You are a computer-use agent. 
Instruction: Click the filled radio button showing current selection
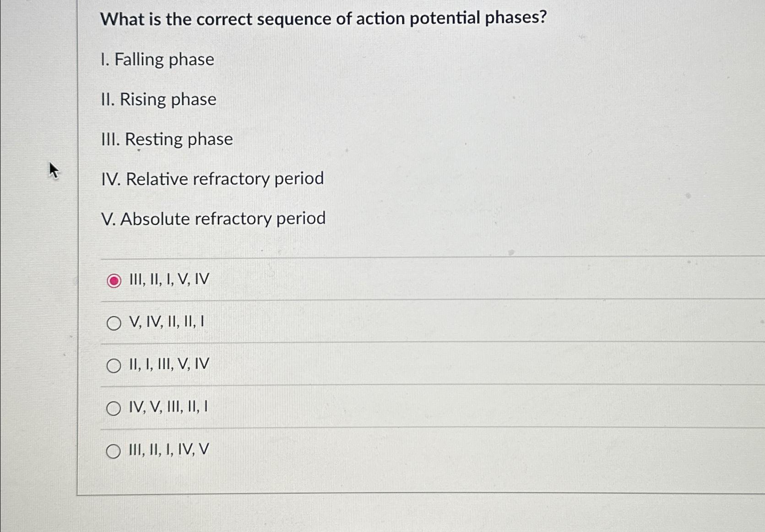pos(113,280)
